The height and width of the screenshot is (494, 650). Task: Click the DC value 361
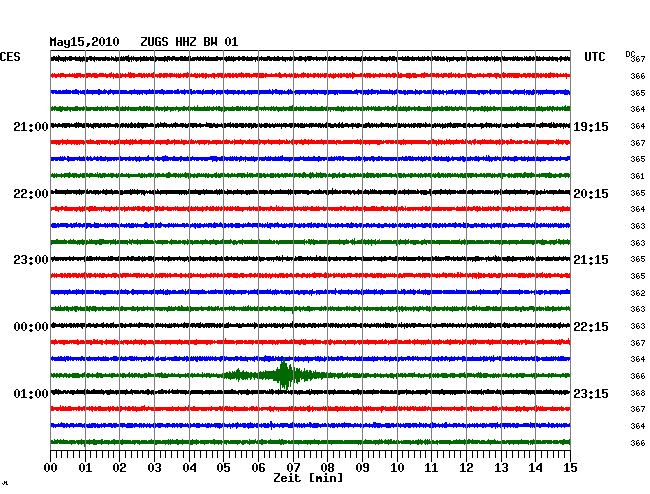[x=638, y=176]
